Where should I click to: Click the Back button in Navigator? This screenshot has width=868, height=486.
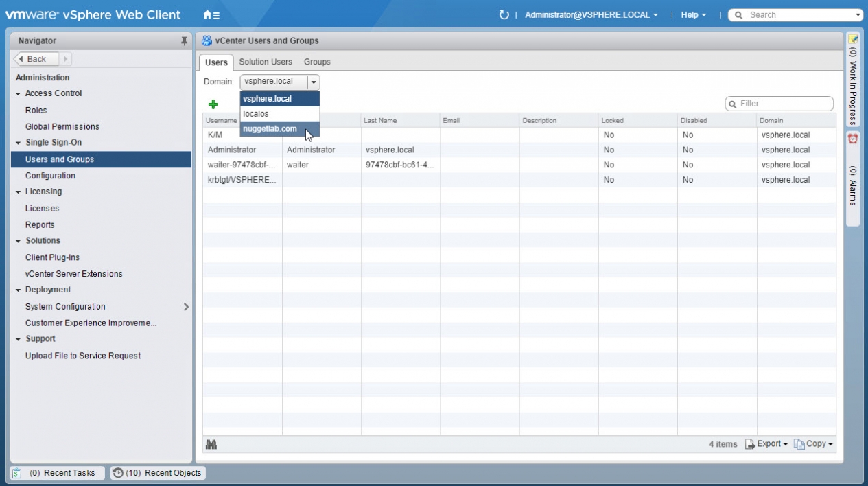pos(36,59)
